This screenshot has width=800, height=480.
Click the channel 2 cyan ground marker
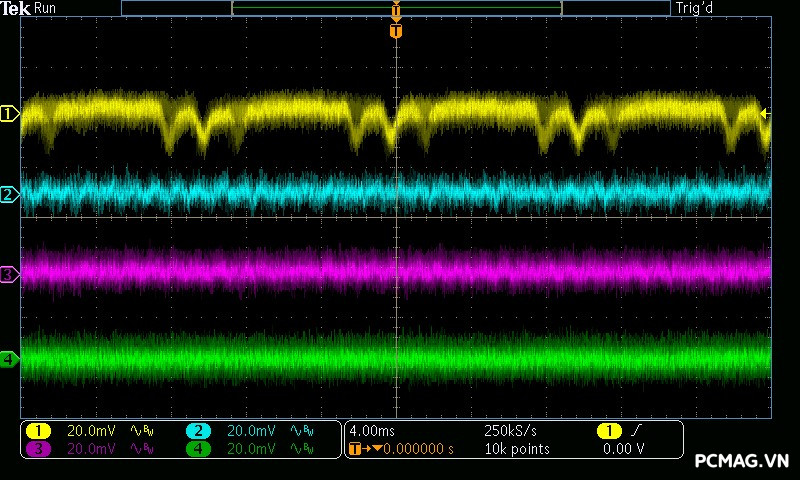tap(9, 194)
